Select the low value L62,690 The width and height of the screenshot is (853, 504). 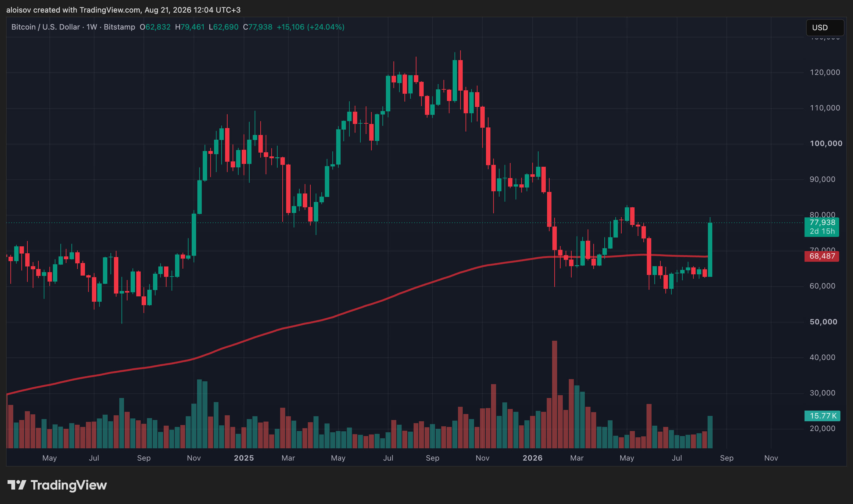[223, 27]
